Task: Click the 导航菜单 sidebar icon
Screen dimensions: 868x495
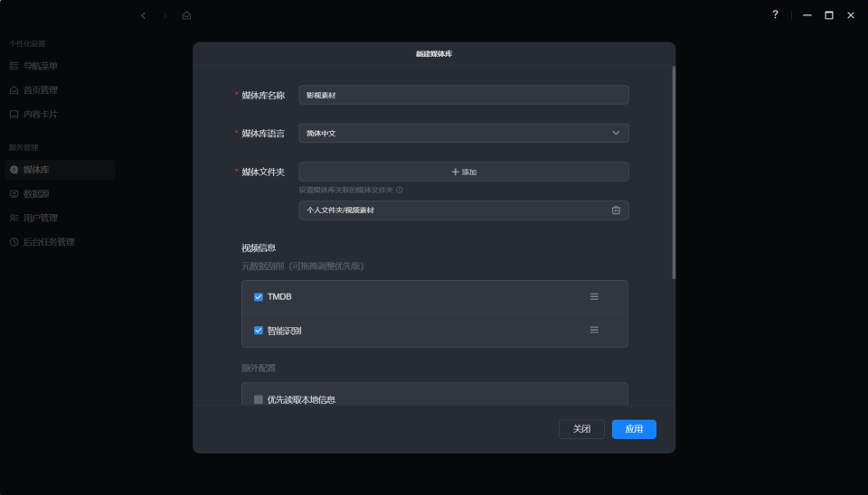Action: [x=14, y=66]
